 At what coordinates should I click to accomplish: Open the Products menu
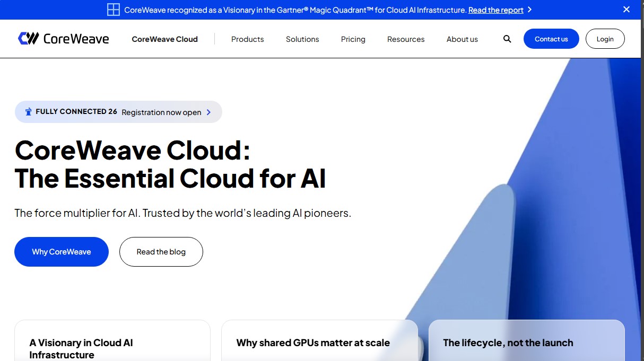pyautogui.click(x=248, y=39)
